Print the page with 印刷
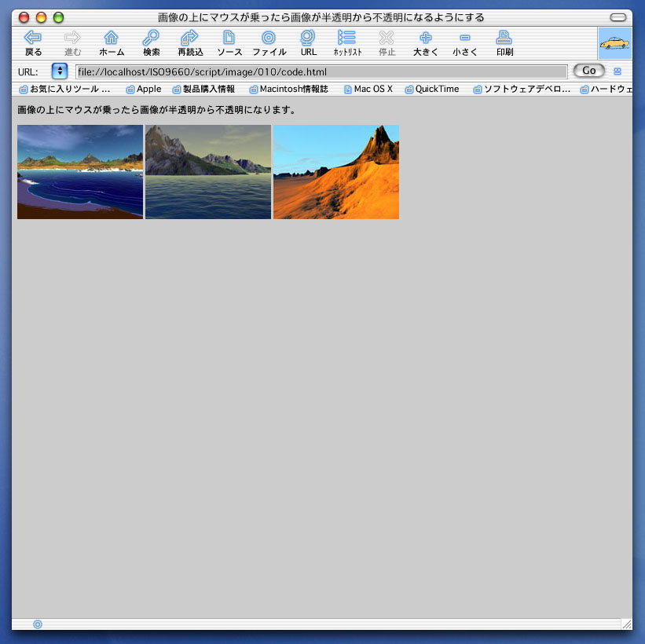 coord(504,42)
